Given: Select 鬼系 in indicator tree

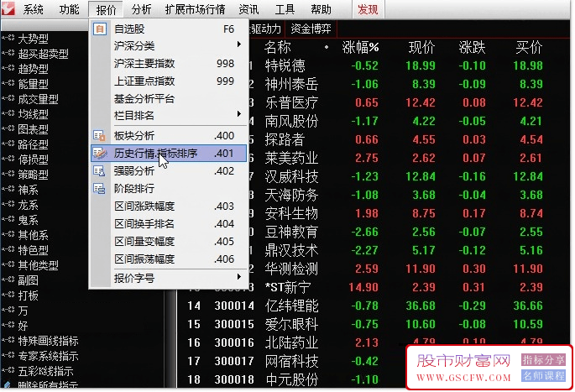Looking at the screenshot, I should click(28, 220).
